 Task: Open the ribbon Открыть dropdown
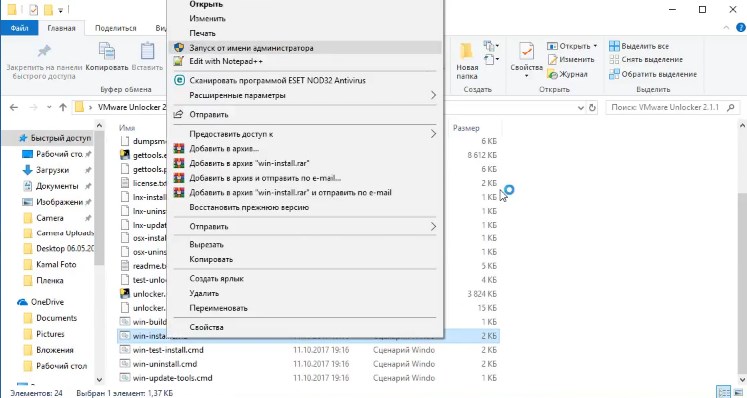click(x=572, y=46)
